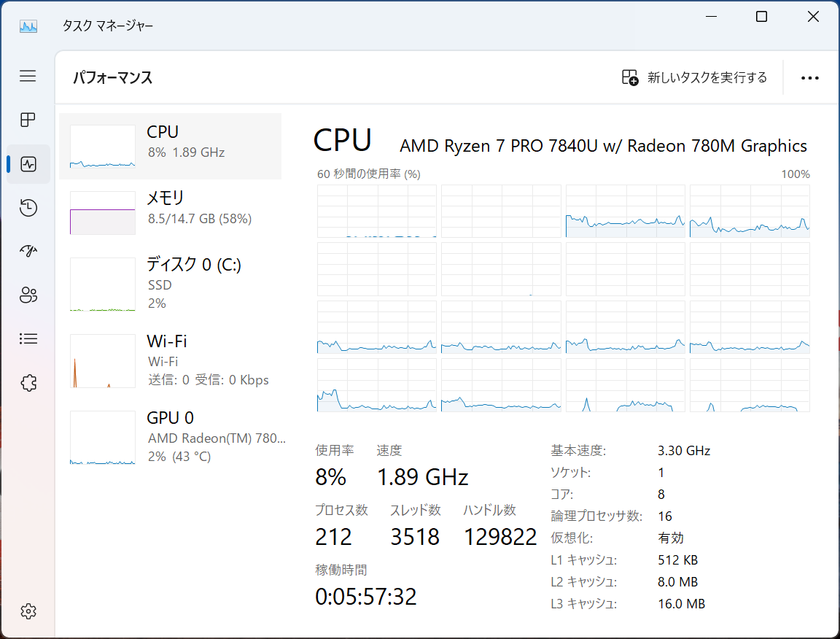Click 新しいタスクを実行する button

694,78
